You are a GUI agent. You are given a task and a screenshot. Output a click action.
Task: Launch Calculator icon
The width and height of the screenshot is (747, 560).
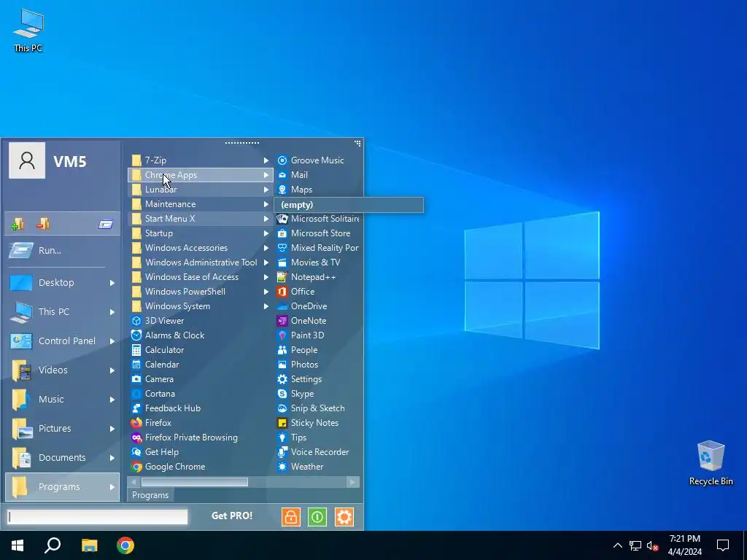136,350
